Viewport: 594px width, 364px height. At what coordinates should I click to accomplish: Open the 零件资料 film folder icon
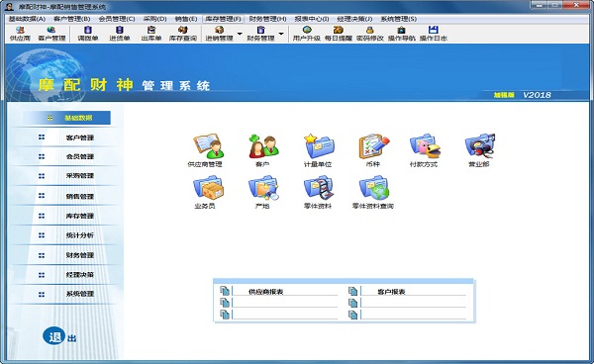[319, 187]
